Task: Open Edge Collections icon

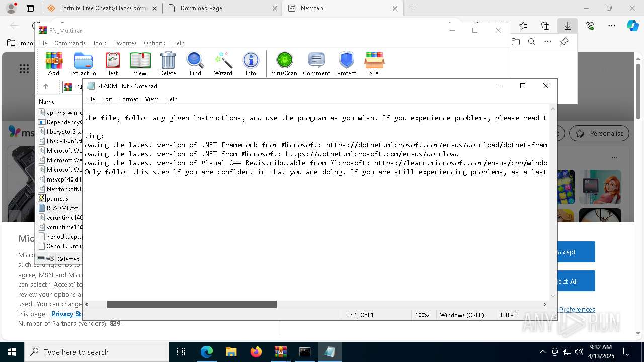Action: point(545,26)
